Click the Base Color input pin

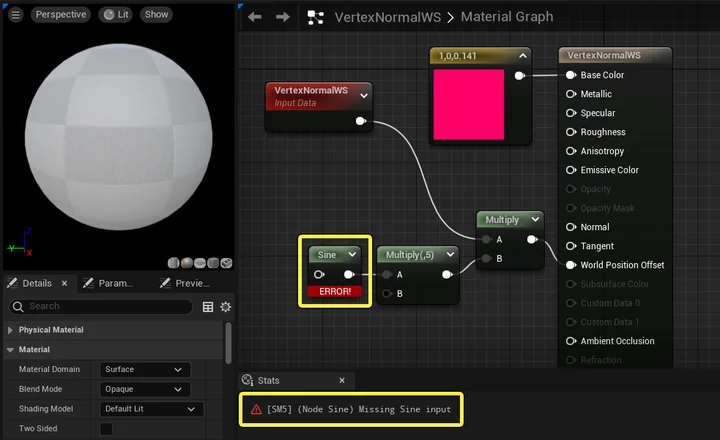point(571,75)
